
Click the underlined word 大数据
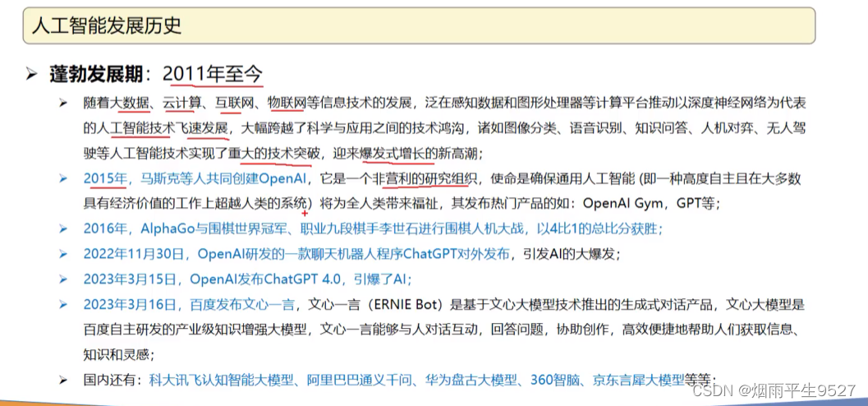[x=131, y=103]
